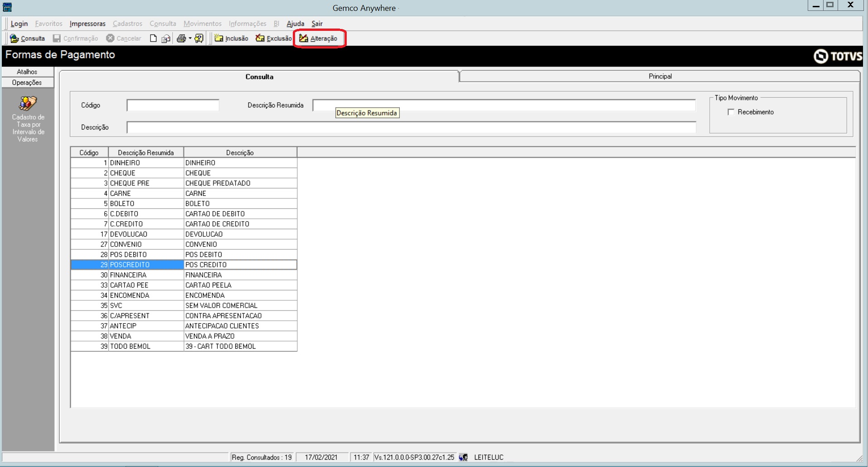Click the Inclusão button
This screenshot has width=868, height=467.
click(231, 39)
